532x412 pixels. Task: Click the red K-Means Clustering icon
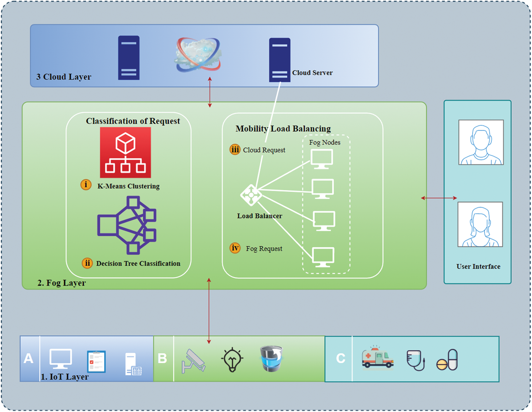tap(125, 152)
